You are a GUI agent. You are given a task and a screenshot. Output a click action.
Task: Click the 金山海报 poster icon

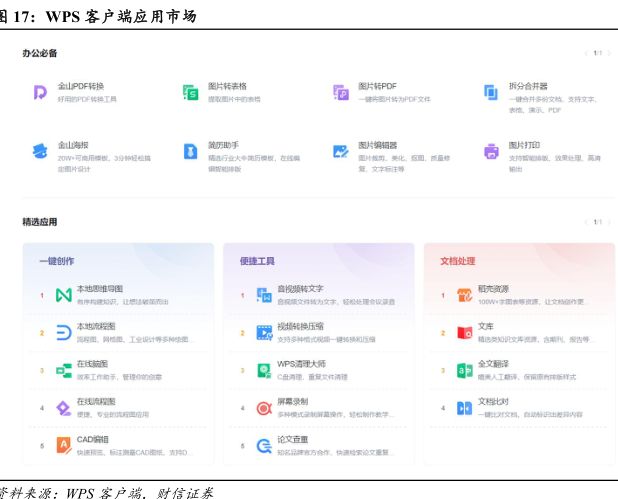(40, 151)
